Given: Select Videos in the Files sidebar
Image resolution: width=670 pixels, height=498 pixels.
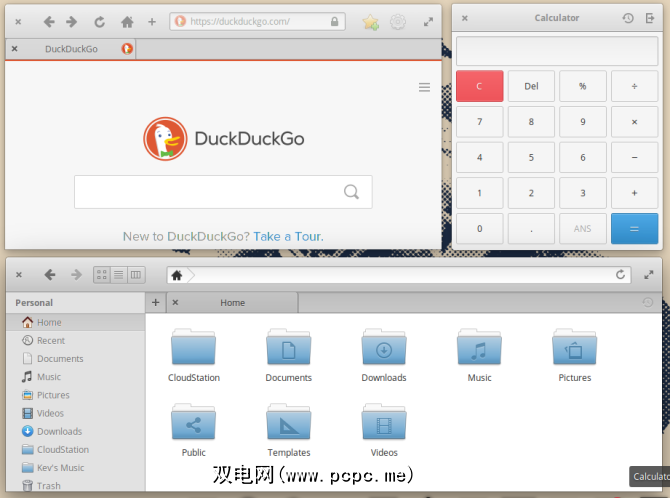Looking at the screenshot, I should (x=76, y=413).
